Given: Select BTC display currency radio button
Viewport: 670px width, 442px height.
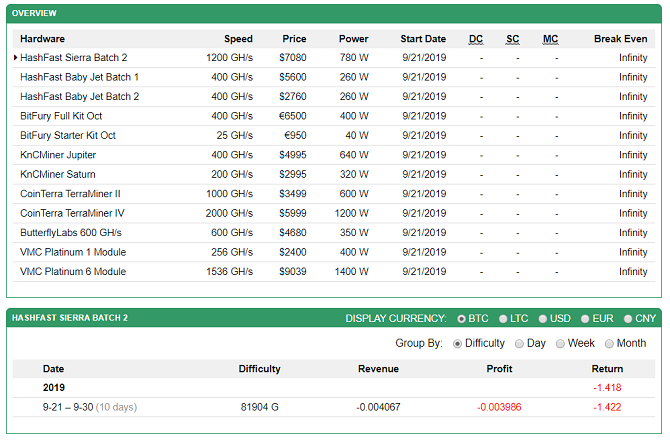Looking at the screenshot, I should (x=461, y=319).
